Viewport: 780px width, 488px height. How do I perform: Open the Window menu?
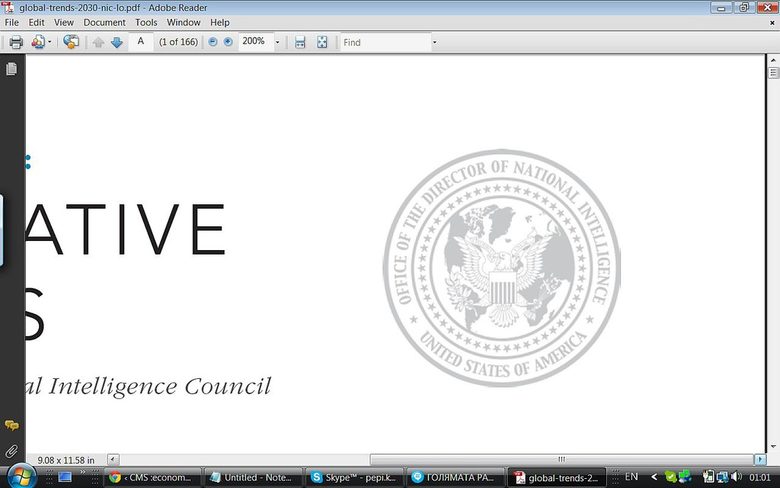(x=184, y=22)
